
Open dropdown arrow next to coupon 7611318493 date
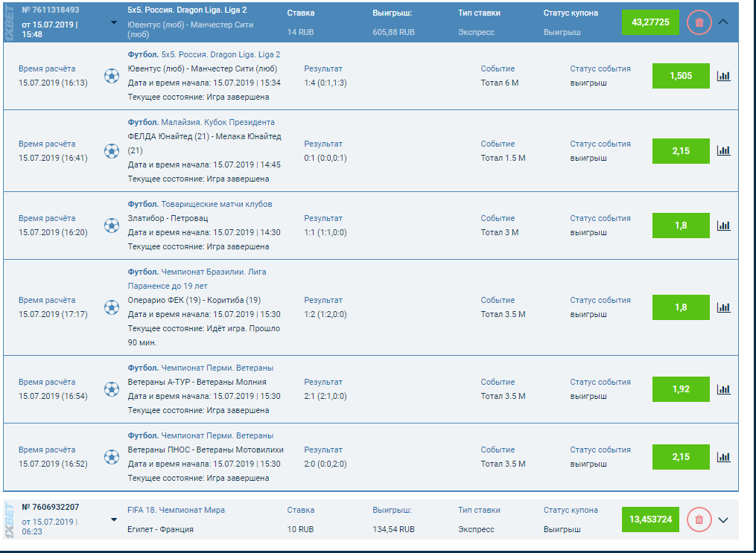click(114, 22)
